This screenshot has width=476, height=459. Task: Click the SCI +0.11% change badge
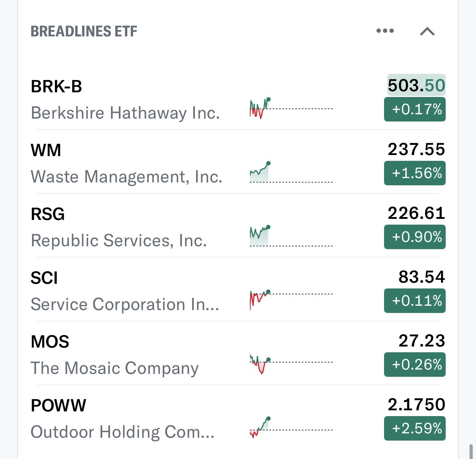415,301
